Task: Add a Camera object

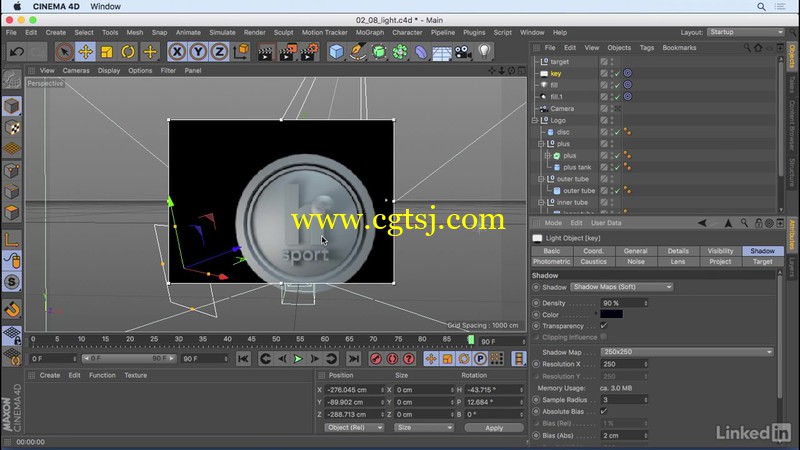Action: [463, 52]
